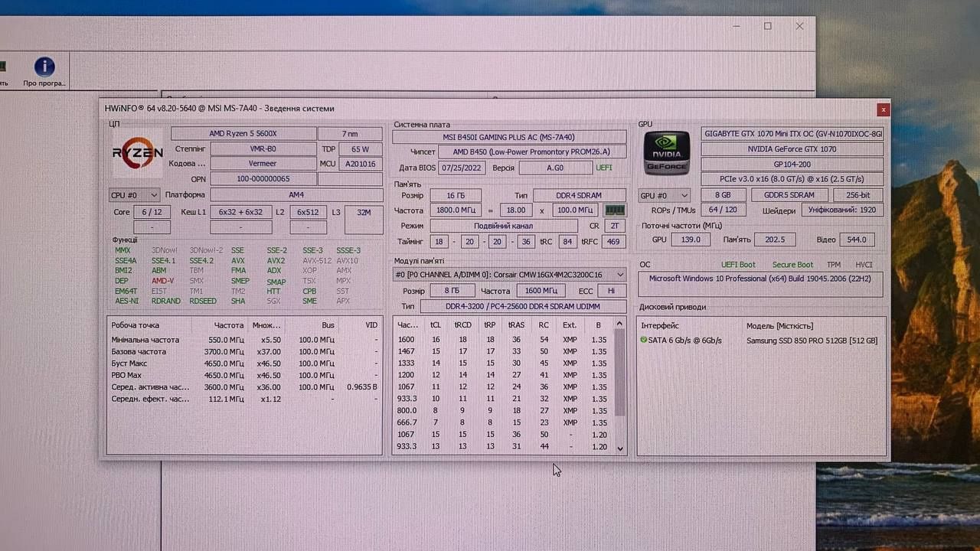The image size is (980, 551).
Task: Click the 6 / 12 core count field
Action: click(152, 212)
